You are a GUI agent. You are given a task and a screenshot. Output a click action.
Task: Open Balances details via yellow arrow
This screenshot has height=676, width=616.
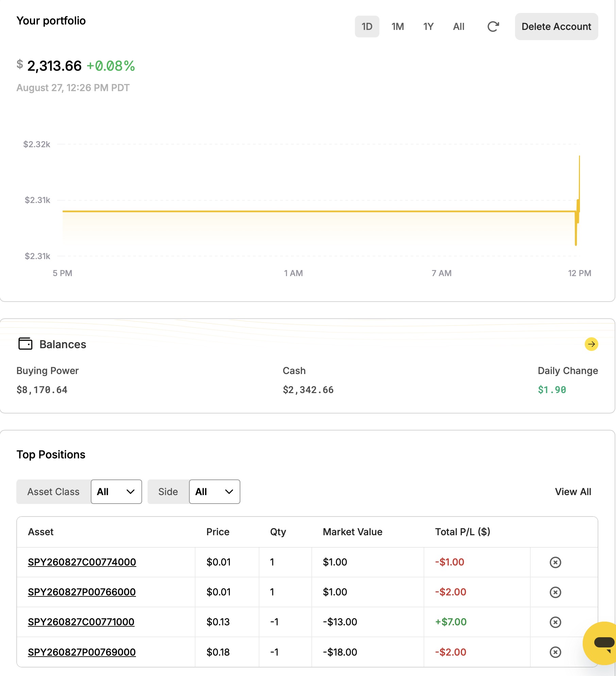591,344
